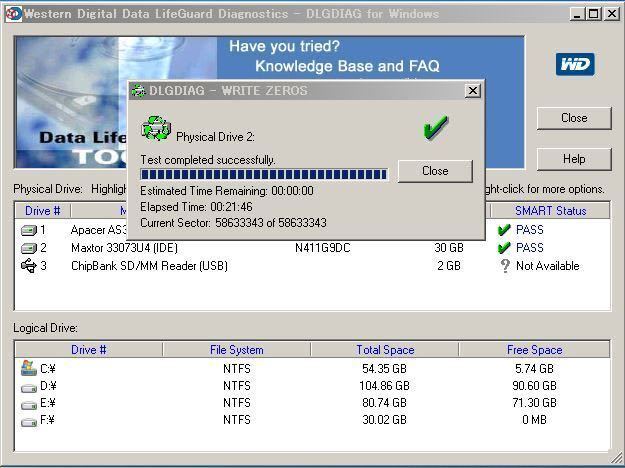The image size is (625, 468).
Task: Click 104.86 GB total space value
Action: [x=384, y=386]
